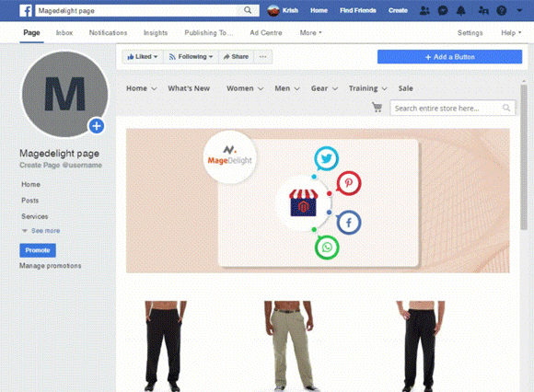Open page Settings
Screen dimensions: 534x392
click(x=470, y=33)
